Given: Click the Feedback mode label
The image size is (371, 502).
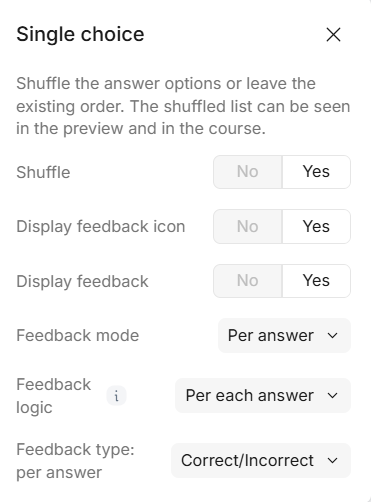Looking at the screenshot, I should pyautogui.click(x=78, y=335).
